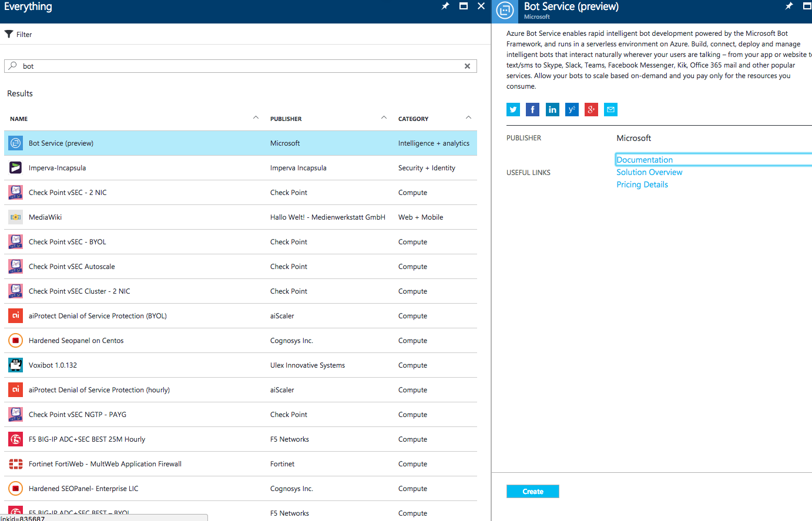Click the email share icon
Screen dimensions: 812x521
click(610, 110)
